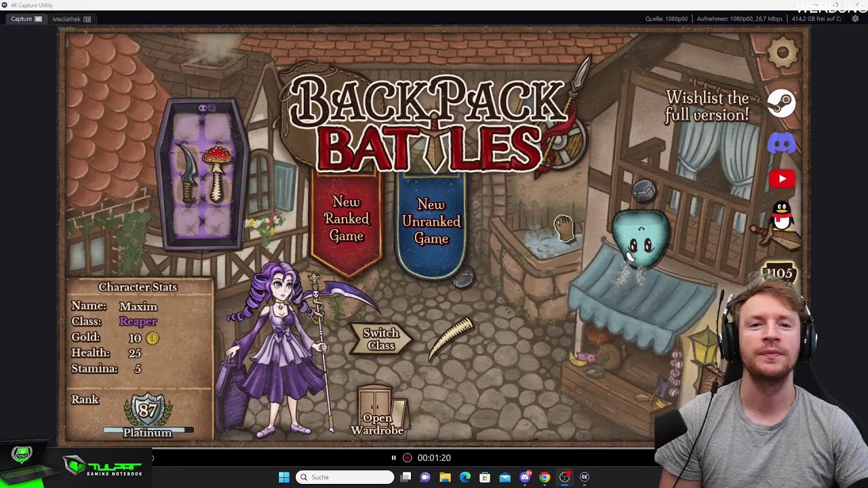Click the Platinum rank 87 badge
Viewport: 868px width, 488px height.
(x=147, y=411)
